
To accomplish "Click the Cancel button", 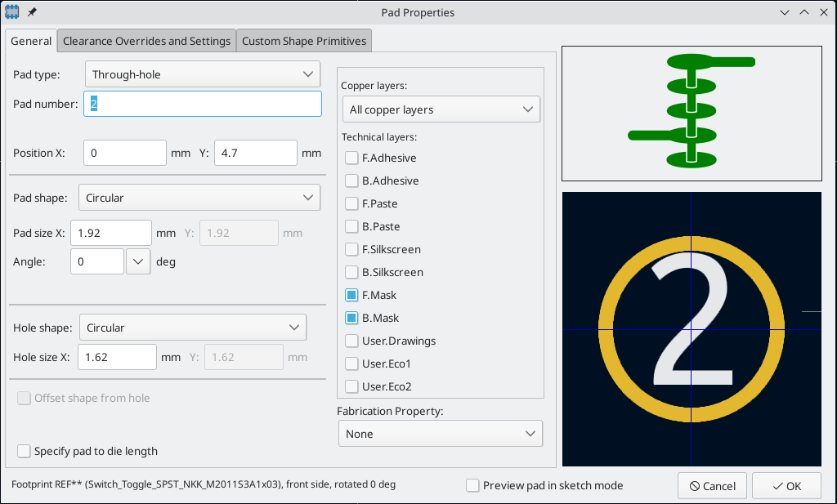I will tap(712, 486).
